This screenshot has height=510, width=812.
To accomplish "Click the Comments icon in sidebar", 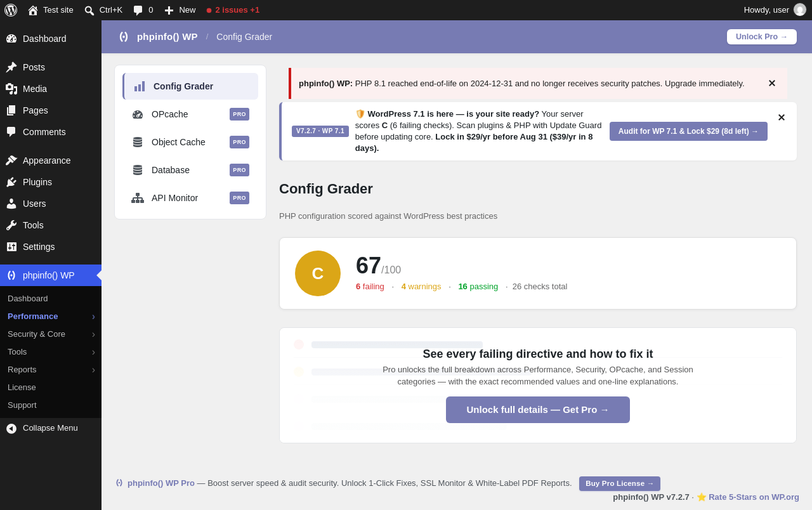I will 11,132.
